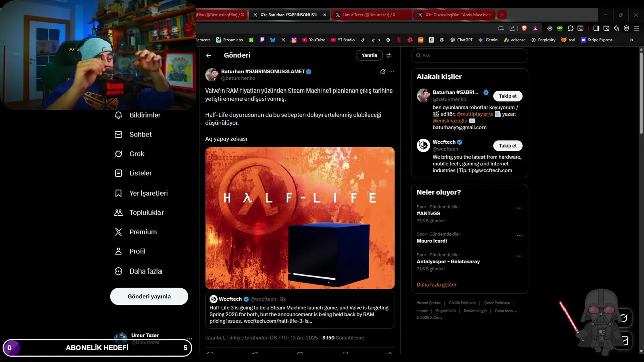Image resolution: width=644 pixels, height=362 pixels.
Task: Open Grok from the left sidebar
Action: point(129,154)
